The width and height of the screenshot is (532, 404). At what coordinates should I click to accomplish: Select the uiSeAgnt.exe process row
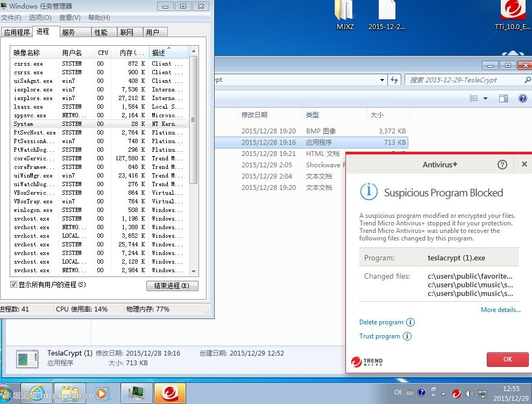(x=100, y=81)
